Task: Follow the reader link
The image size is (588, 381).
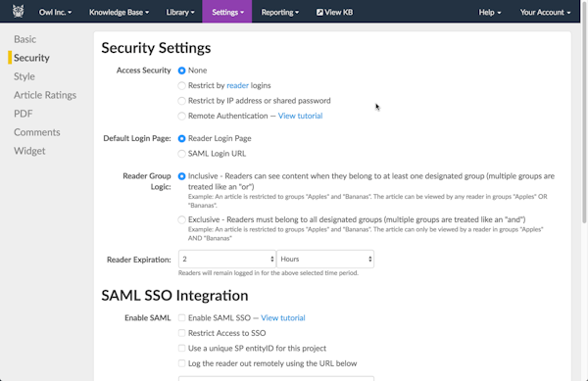Action: [237, 85]
